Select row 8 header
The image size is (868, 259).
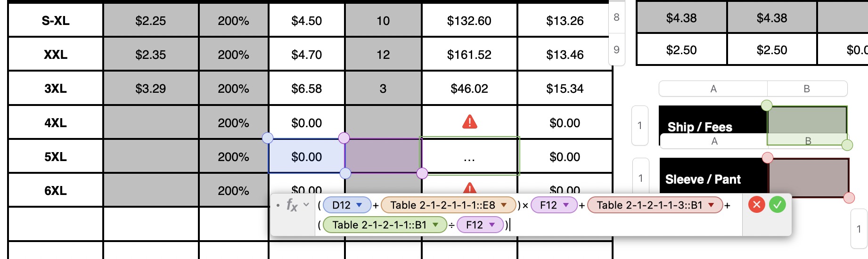(x=616, y=17)
